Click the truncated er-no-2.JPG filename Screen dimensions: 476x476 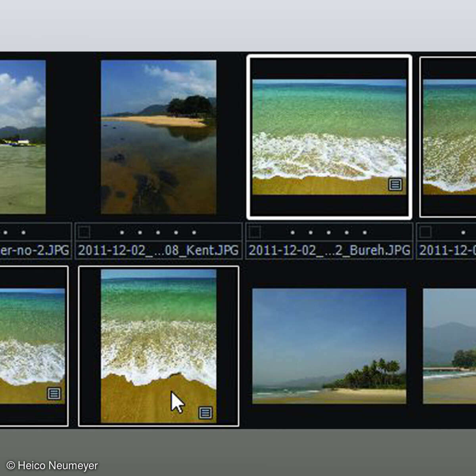coord(34,250)
